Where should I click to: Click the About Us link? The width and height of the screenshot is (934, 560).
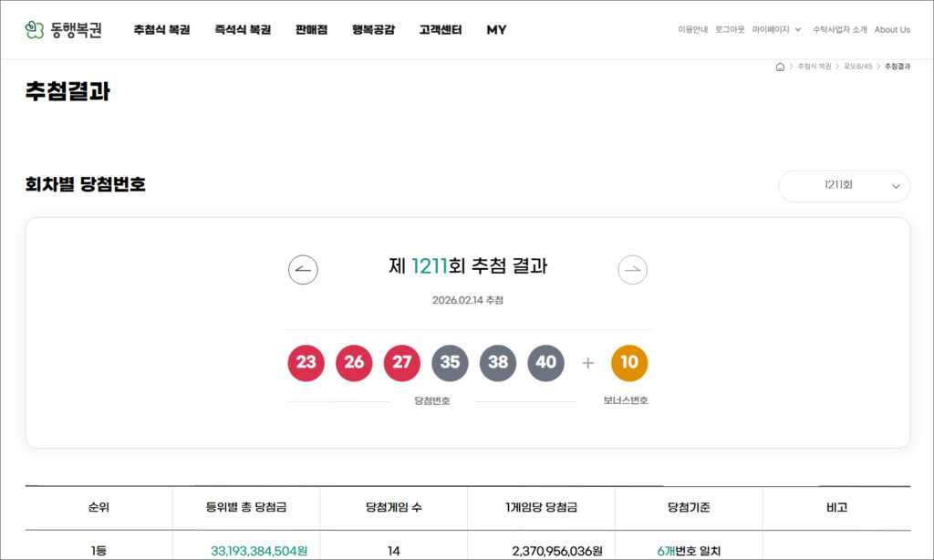coord(892,30)
